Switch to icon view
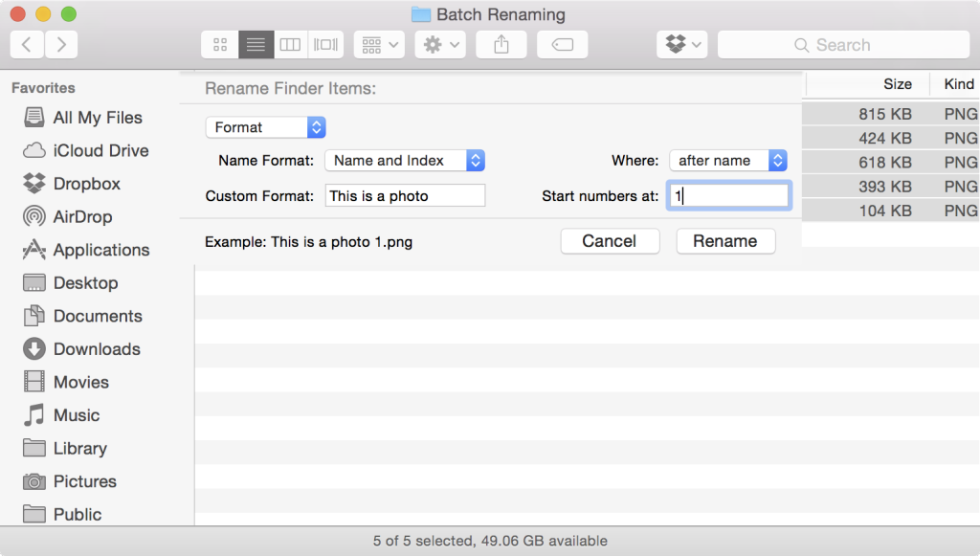Image resolution: width=980 pixels, height=556 pixels. pyautogui.click(x=220, y=44)
